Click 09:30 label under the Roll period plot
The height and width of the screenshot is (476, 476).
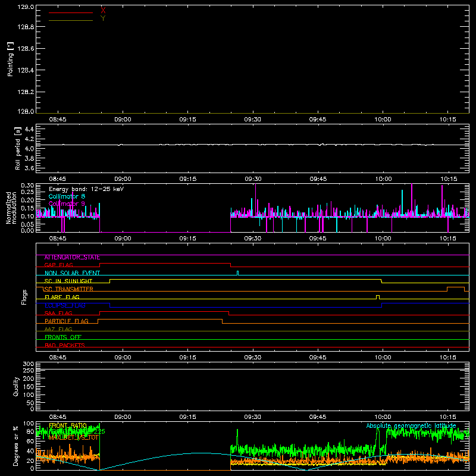tap(253, 179)
